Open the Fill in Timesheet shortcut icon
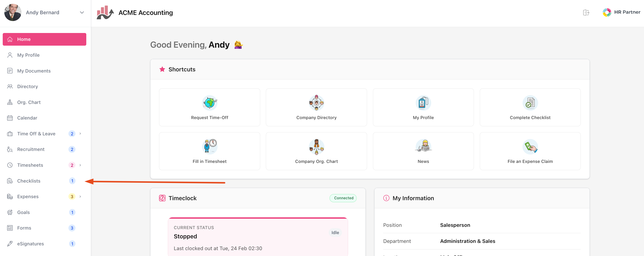The height and width of the screenshot is (256, 644). 209,146
